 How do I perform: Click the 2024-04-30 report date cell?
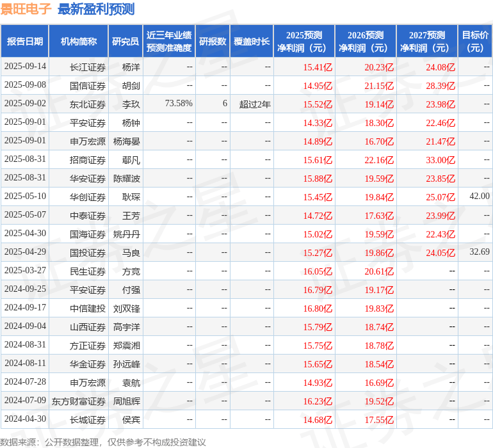click(x=26, y=420)
